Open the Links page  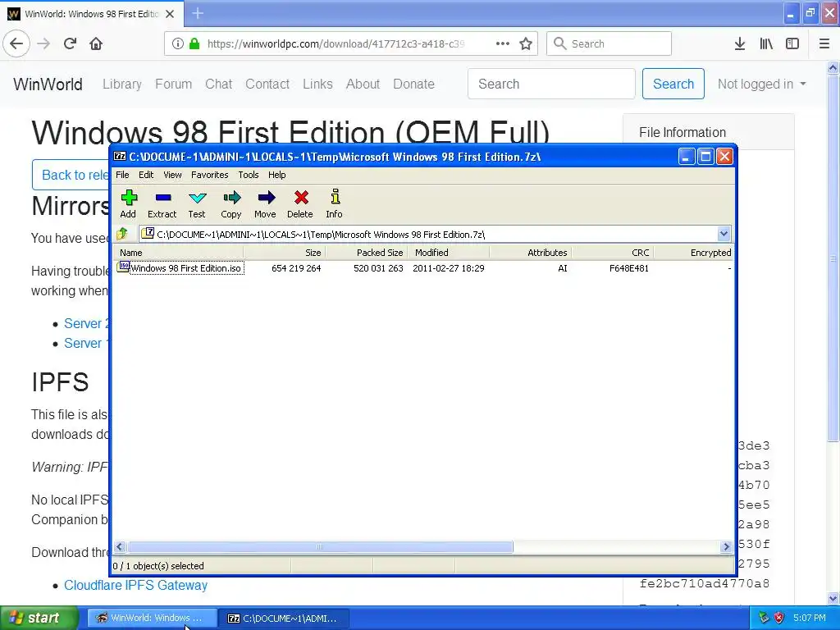coord(317,84)
